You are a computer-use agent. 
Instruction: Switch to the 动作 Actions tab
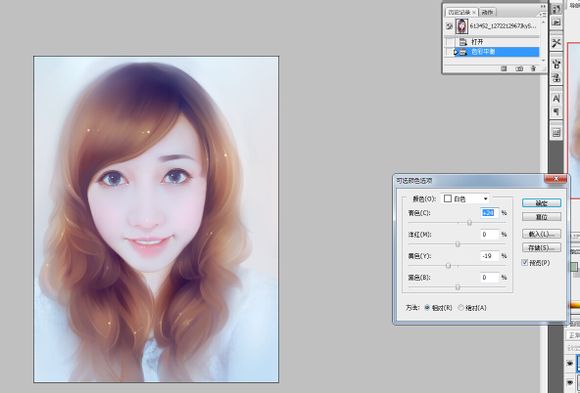pyautogui.click(x=488, y=12)
